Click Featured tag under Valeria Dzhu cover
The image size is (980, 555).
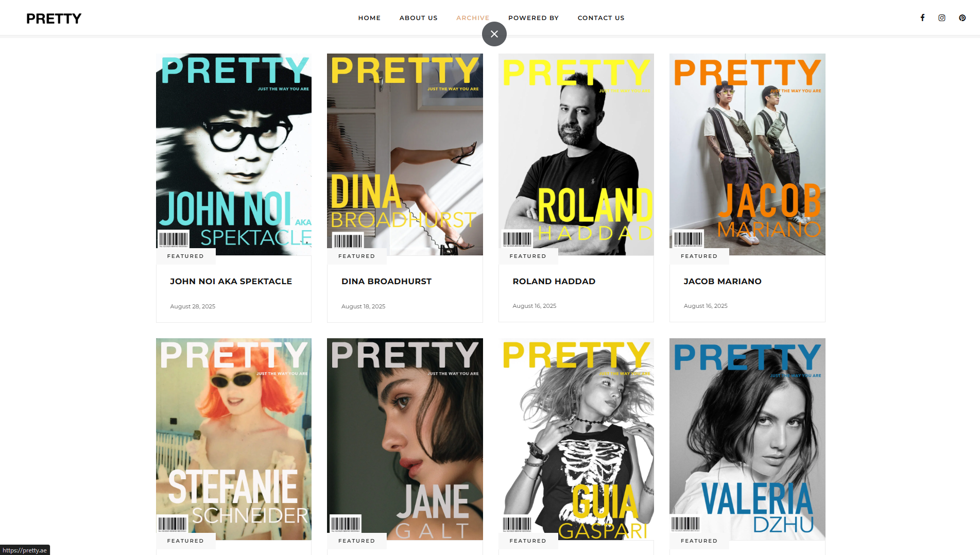(699, 541)
